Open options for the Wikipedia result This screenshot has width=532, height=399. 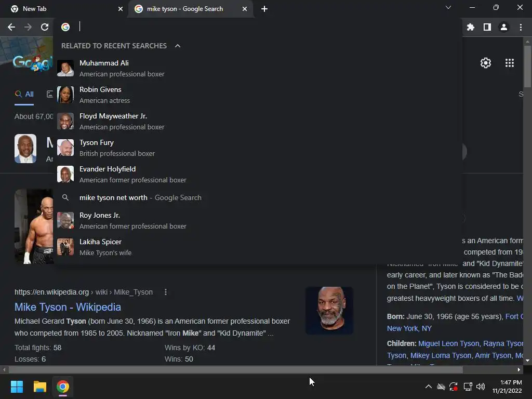pyautogui.click(x=166, y=292)
